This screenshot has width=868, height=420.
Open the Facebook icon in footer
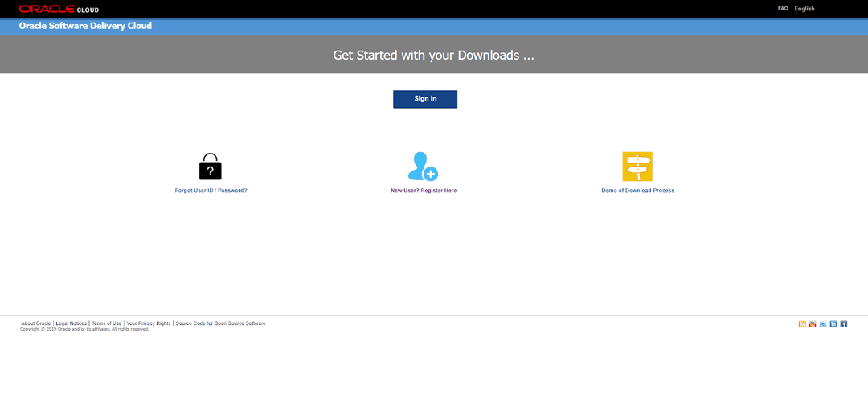(844, 324)
